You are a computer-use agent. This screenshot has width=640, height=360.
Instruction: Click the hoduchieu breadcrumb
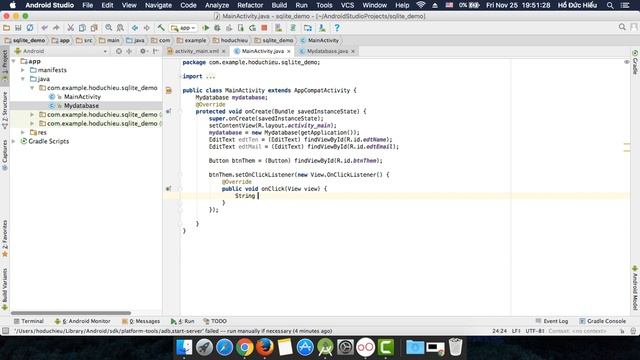(x=230, y=40)
